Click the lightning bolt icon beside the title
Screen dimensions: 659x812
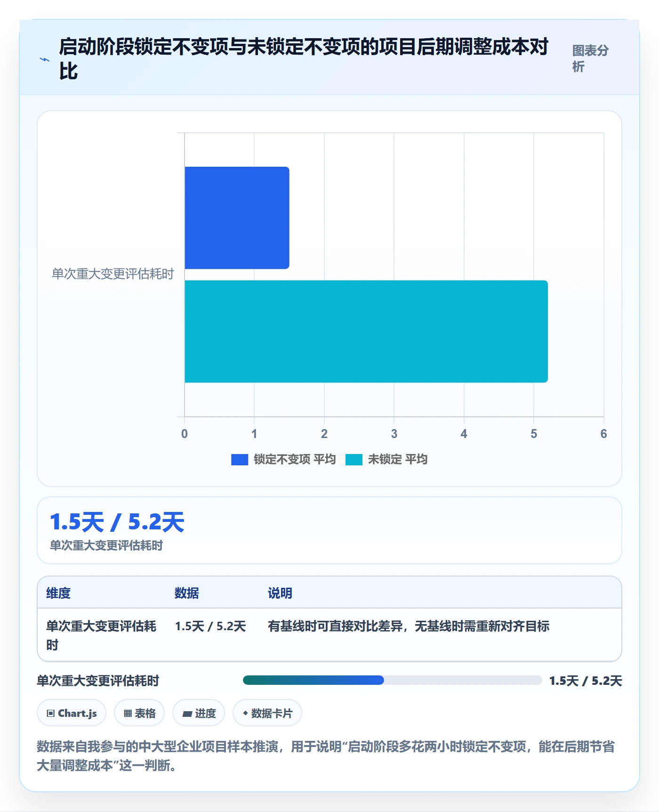click(45, 59)
